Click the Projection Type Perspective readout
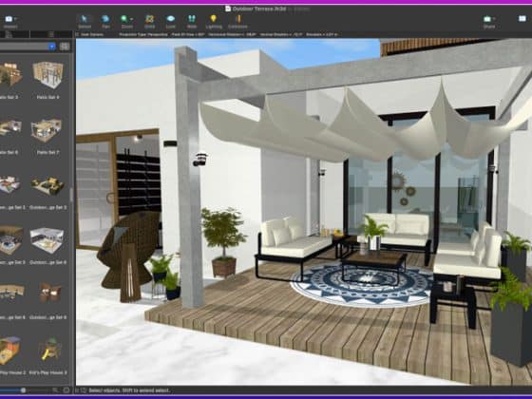This screenshot has height=399, width=532. coord(143,34)
